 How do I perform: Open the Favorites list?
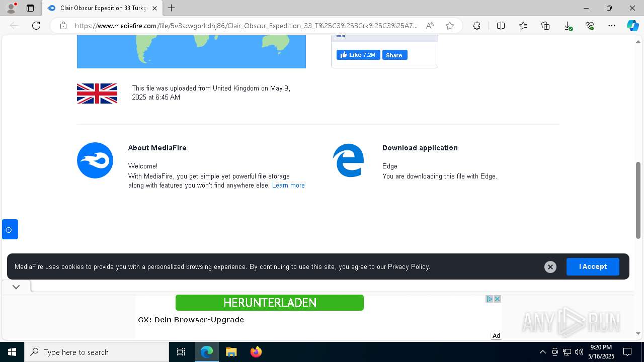point(523,26)
